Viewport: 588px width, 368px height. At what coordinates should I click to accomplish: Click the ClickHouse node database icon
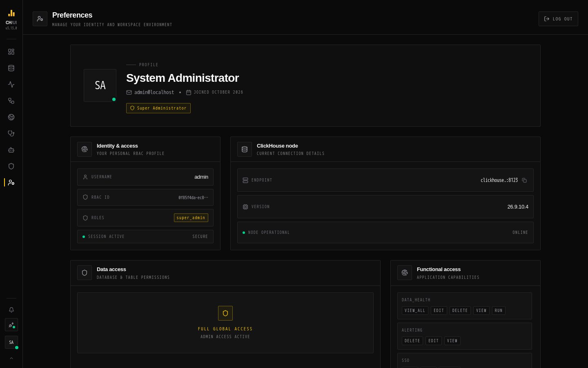click(245, 149)
